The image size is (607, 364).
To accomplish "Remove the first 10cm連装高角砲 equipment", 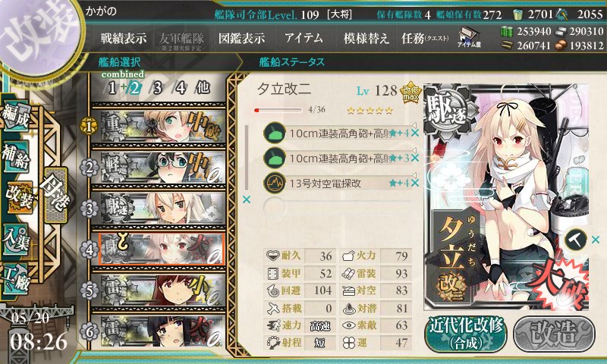I will tap(415, 133).
